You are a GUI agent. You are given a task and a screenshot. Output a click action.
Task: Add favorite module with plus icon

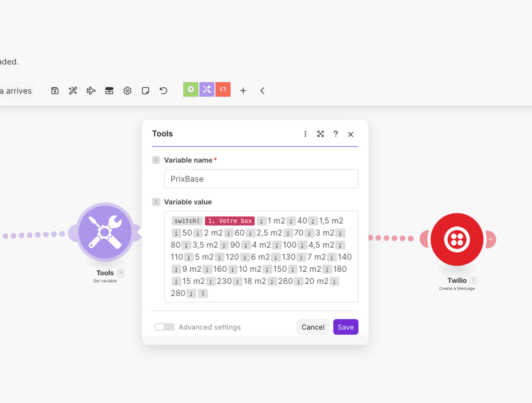pos(243,91)
